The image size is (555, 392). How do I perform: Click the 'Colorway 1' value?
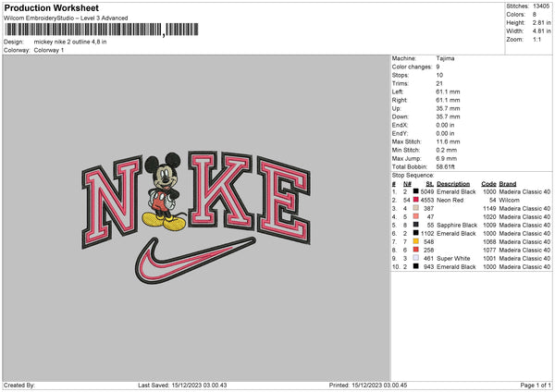coord(49,50)
